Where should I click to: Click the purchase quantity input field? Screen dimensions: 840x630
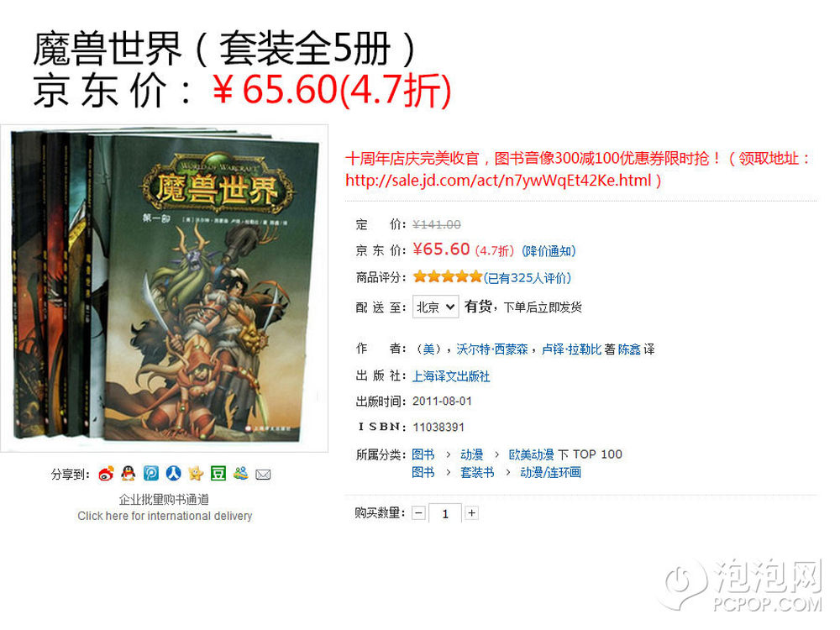pos(445,514)
